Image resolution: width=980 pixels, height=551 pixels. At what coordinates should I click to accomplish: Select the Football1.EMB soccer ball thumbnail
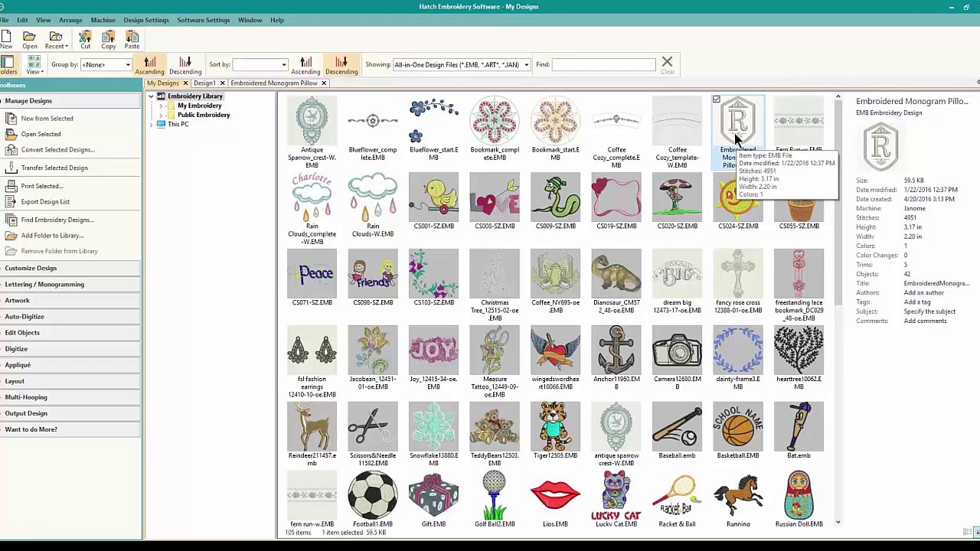click(373, 495)
